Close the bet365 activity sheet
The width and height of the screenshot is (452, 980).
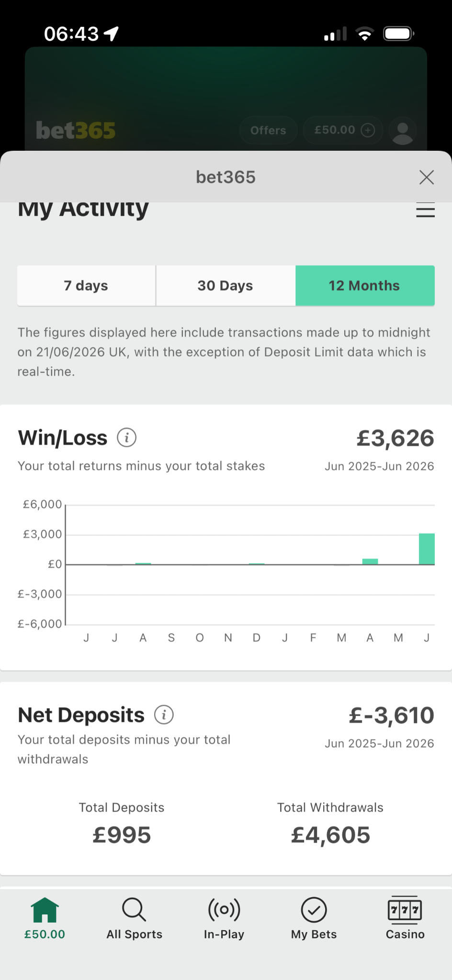[x=426, y=177]
